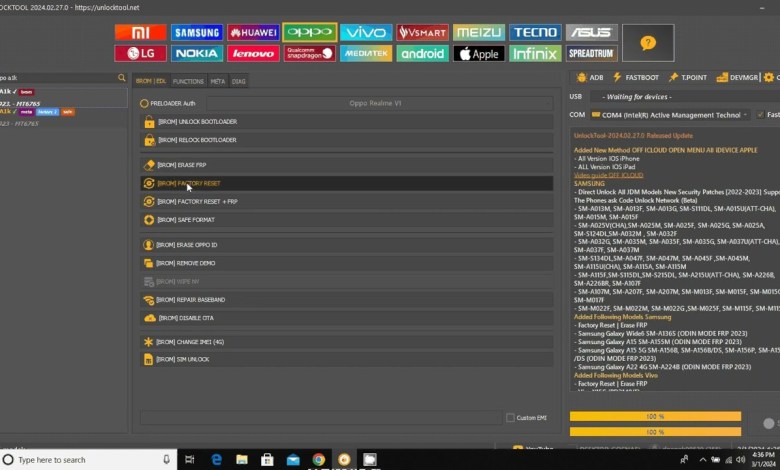Open ADB tools
Image resolution: width=780 pixels, height=470 pixels.
click(x=589, y=78)
